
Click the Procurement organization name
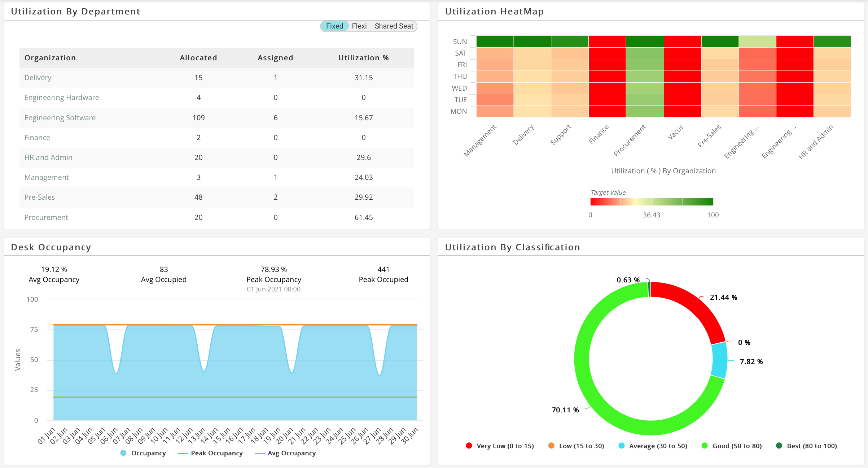[x=46, y=217]
